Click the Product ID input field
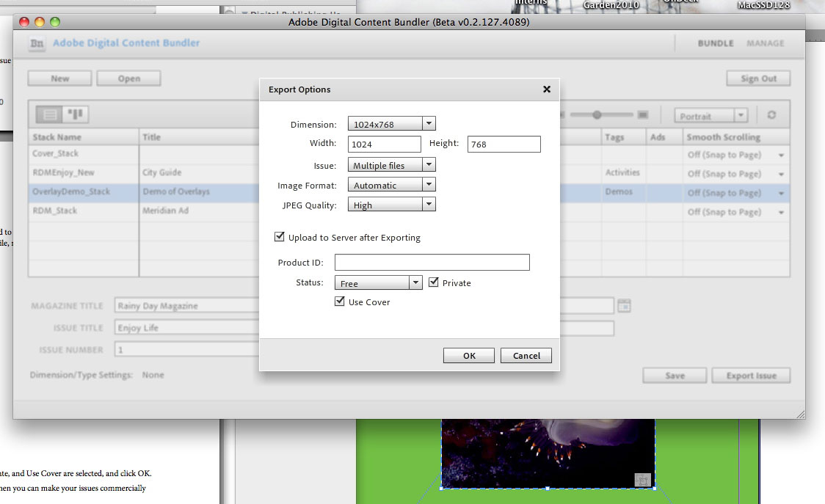Image resolution: width=825 pixels, height=504 pixels. (432, 263)
